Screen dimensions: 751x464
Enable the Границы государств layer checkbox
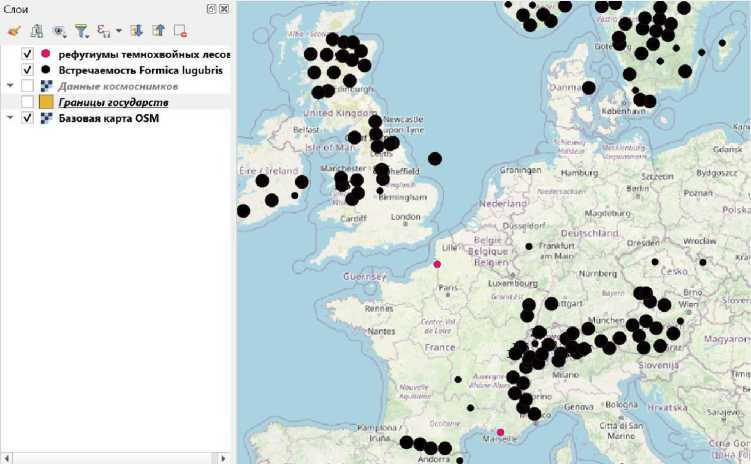tap(28, 102)
